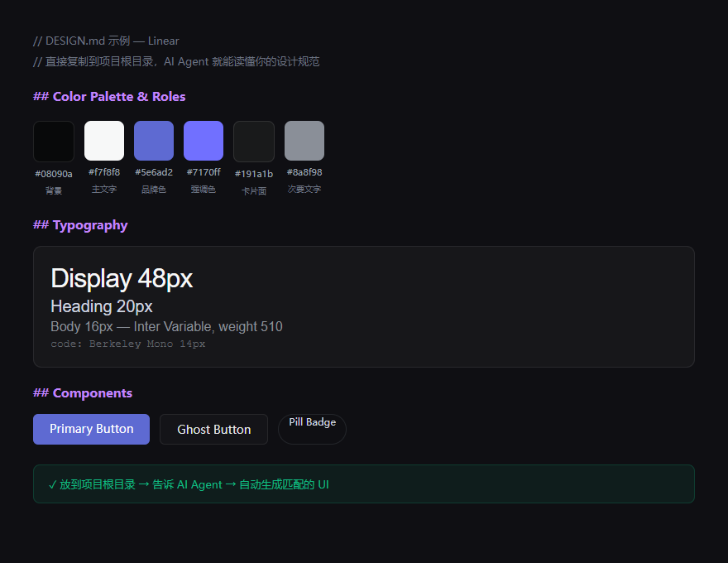Click the #8a8f98 次要文字 swatch
Viewport: 728px width, 563px height.
pos(304,141)
